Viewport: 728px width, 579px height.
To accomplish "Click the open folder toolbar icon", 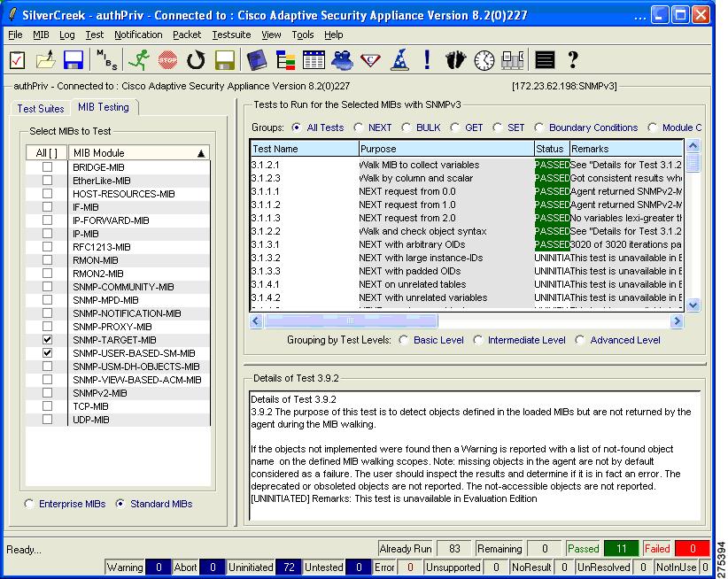I will 45,60.
